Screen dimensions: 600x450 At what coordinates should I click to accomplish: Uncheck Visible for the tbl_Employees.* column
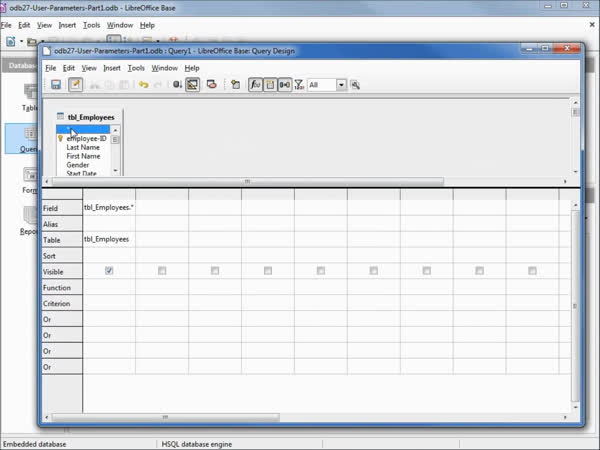pyautogui.click(x=109, y=271)
